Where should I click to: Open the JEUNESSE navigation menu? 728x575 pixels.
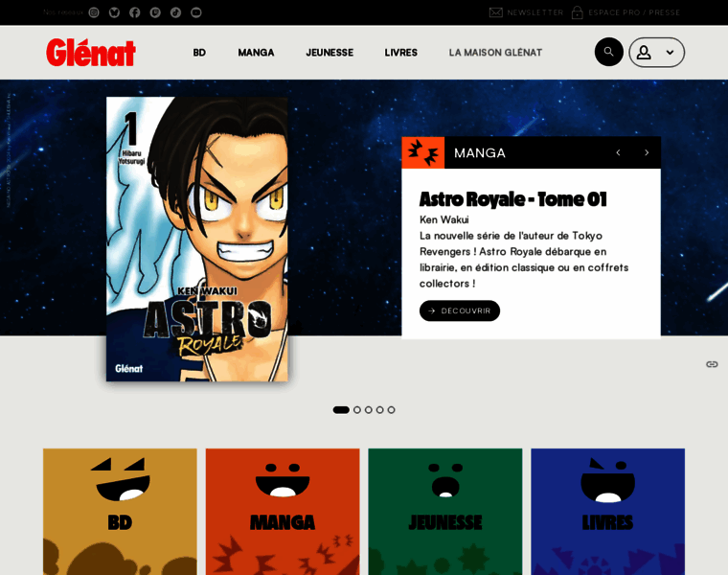pos(330,53)
